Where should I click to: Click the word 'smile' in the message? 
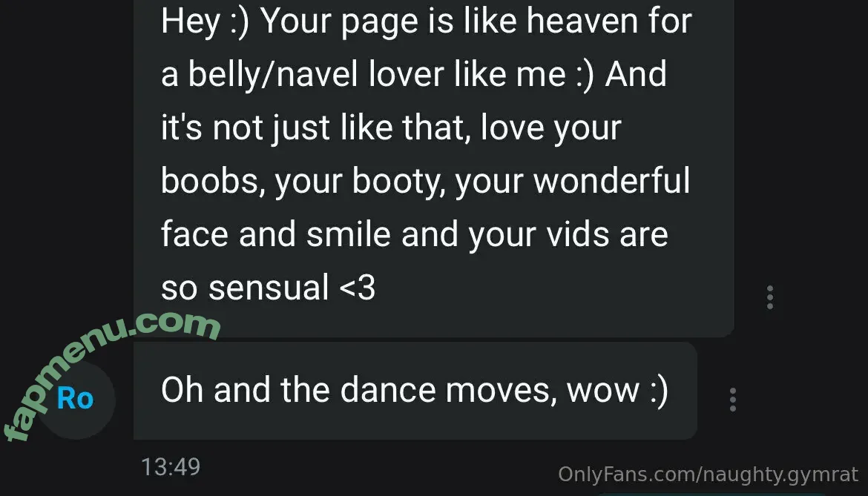click(349, 234)
